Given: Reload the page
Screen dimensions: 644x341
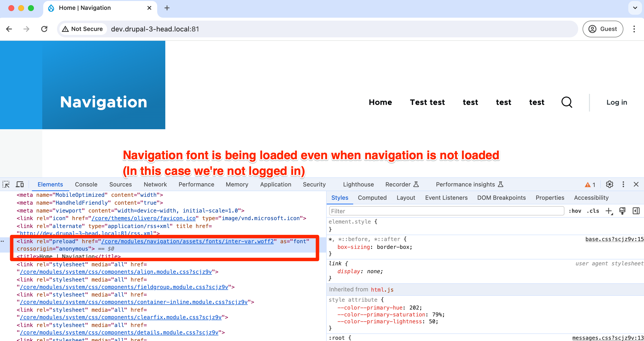Looking at the screenshot, I should pyautogui.click(x=44, y=29).
